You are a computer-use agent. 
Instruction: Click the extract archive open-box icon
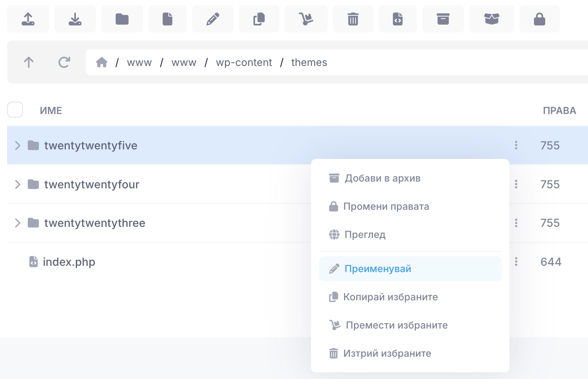[x=492, y=19]
